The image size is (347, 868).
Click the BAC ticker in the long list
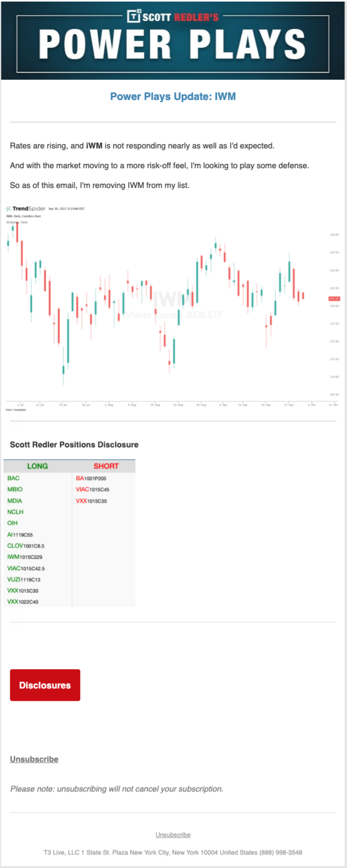14,478
